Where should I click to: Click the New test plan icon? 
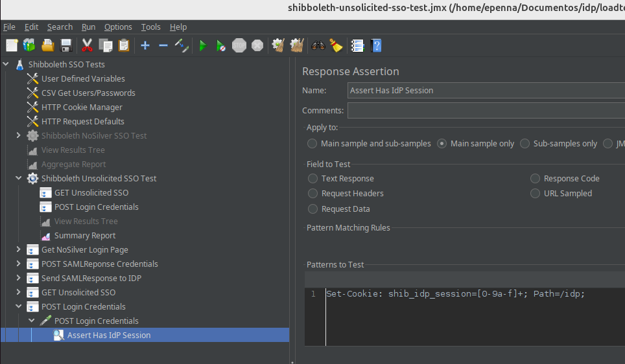[x=12, y=45]
